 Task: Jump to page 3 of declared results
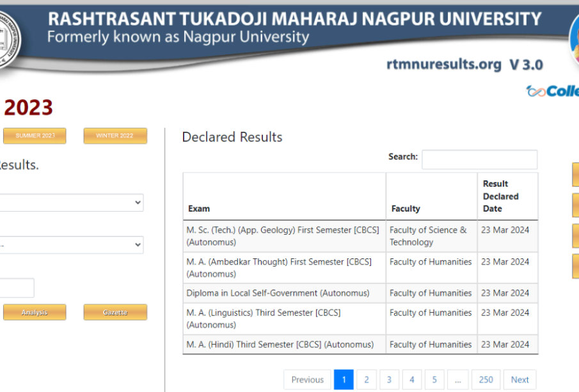tap(389, 379)
